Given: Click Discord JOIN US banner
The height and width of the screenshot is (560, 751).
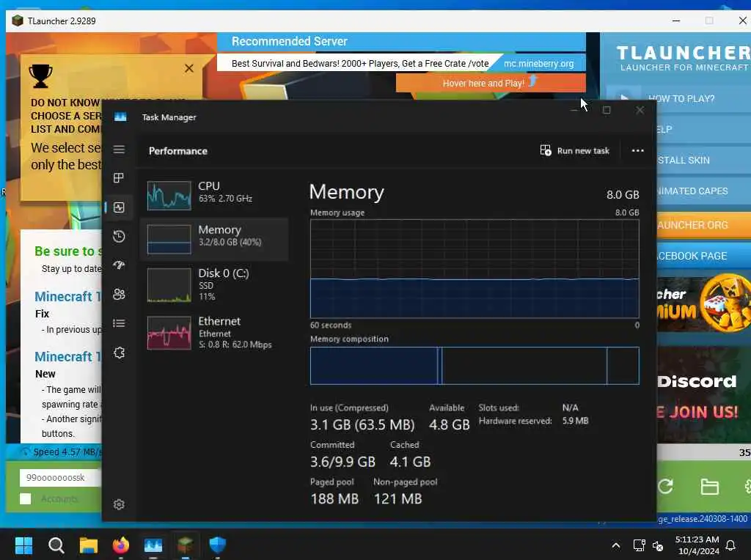Looking at the screenshot, I should [703, 395].
